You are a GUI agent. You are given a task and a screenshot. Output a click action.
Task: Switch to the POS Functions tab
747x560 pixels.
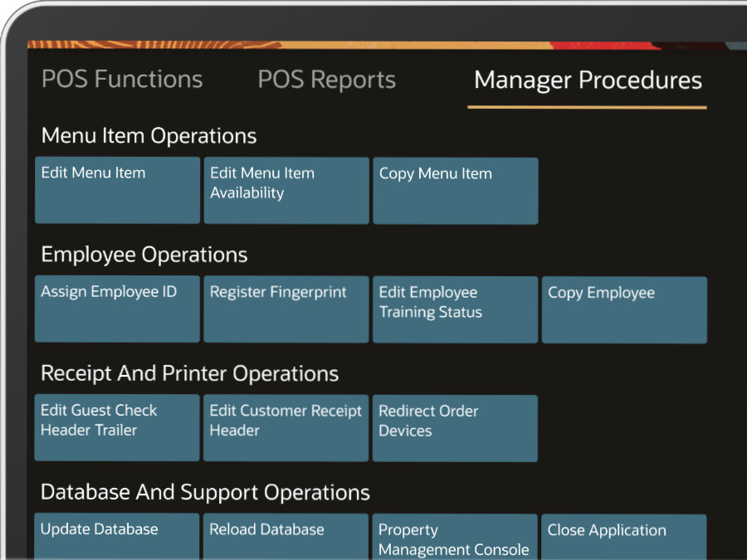pos(122,79)
